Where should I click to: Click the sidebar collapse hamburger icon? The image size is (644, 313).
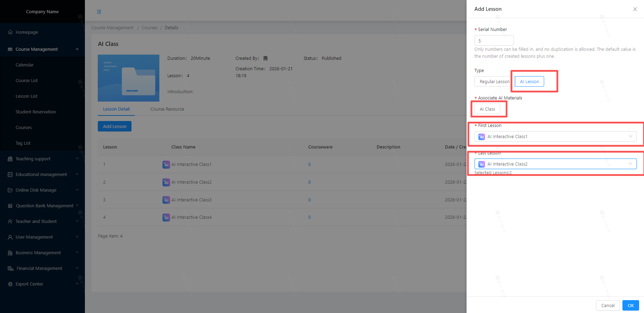[99, 12]
